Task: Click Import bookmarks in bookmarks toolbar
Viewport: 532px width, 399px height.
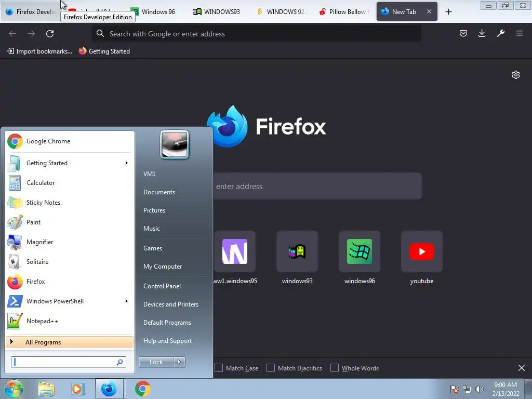Action: (x=39, y=51)
